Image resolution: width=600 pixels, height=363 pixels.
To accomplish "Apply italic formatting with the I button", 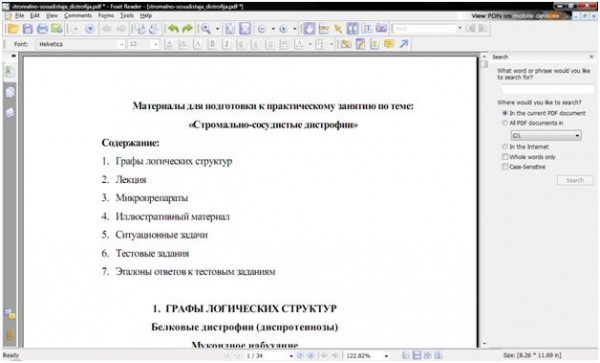I will 227,44.
